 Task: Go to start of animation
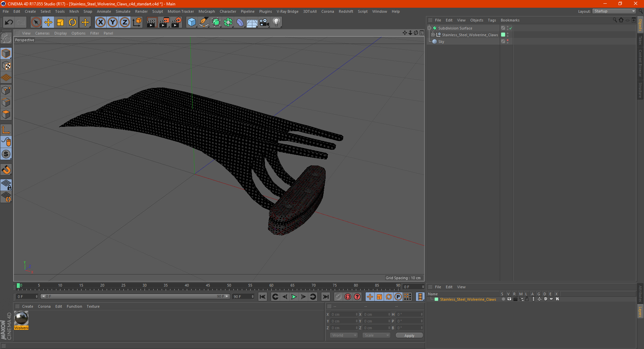coord(263,297)
